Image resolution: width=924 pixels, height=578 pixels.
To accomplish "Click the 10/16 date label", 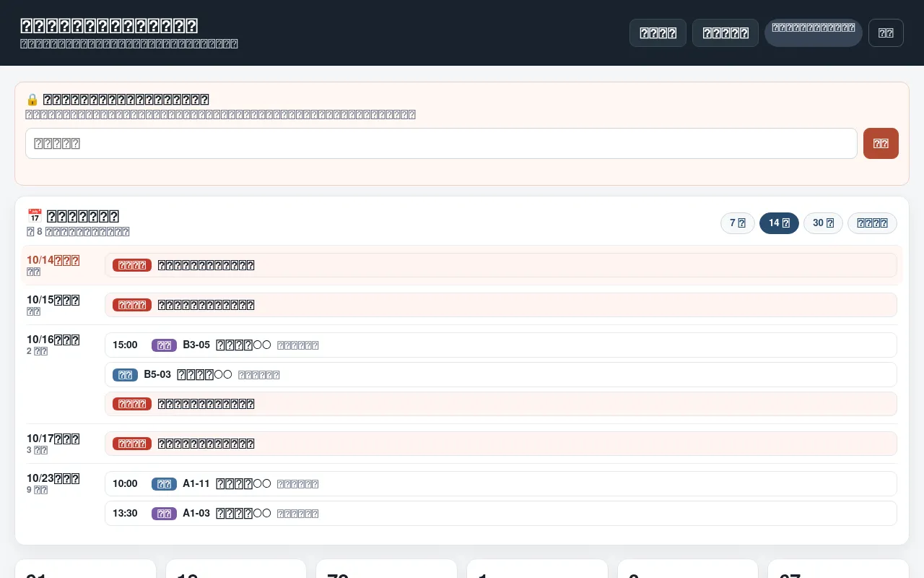I will pyautogui.click(x=53, y=340).
